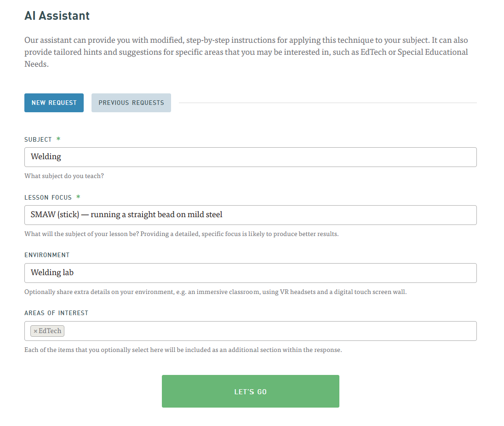Select the EdTech tag label
Viewport: 504px width, 426px height.
click(x=50, y=331)
